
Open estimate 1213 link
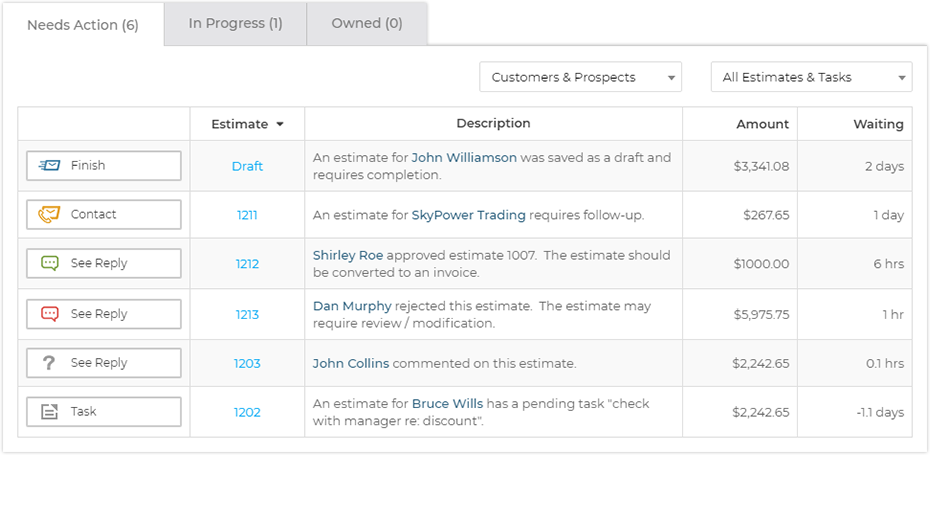coord(247,314)
